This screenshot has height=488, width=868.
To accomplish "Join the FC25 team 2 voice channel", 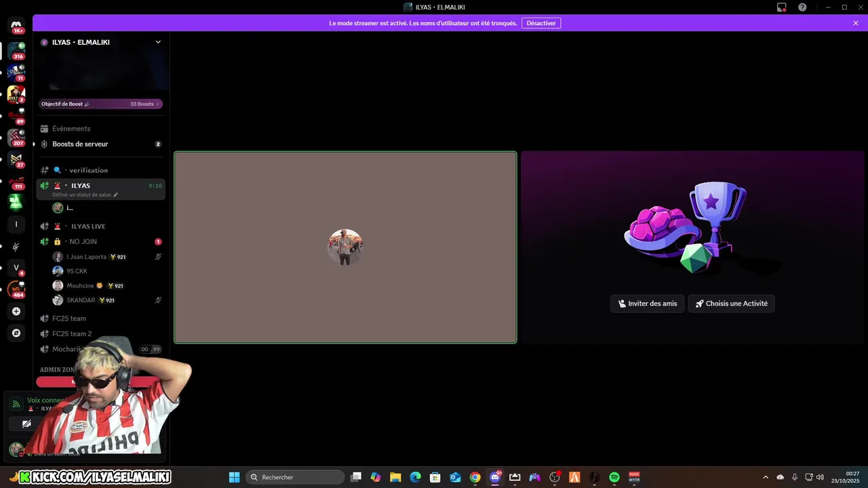I will [72, 333].
